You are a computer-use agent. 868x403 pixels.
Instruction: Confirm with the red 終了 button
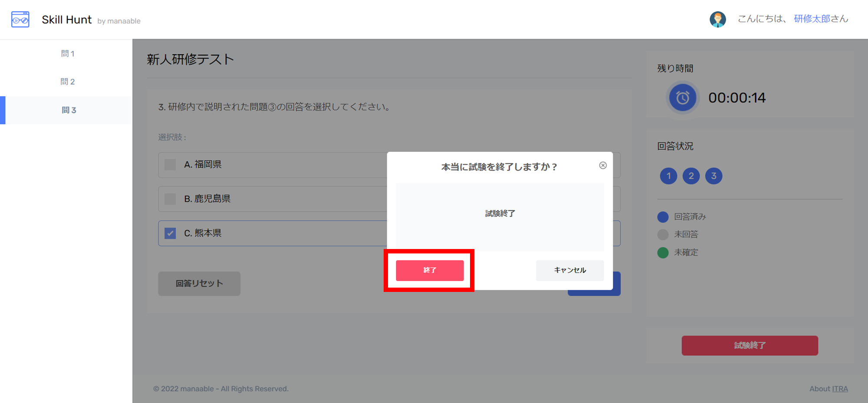click(430, 270)
